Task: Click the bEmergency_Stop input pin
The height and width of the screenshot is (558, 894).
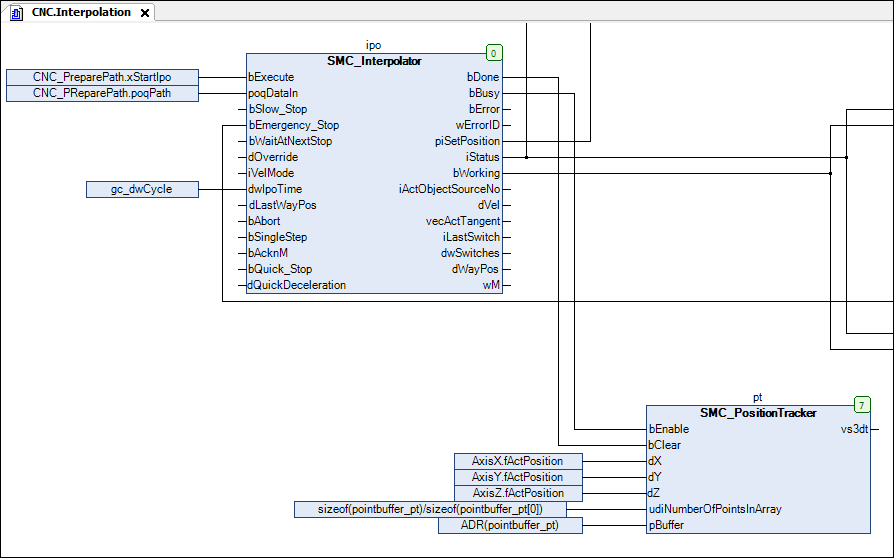Action: [293, 125]
